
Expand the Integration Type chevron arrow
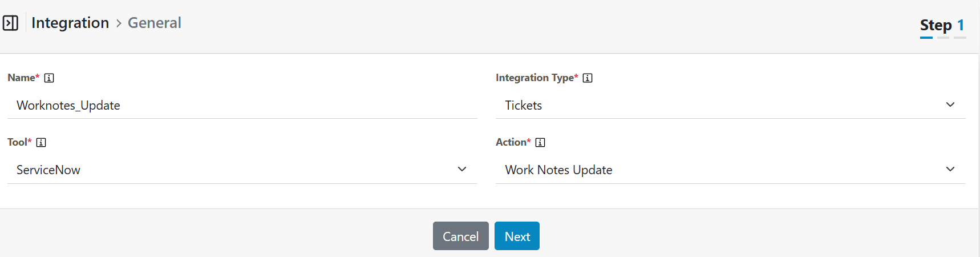pyautogui.click(x=950, y=105)
